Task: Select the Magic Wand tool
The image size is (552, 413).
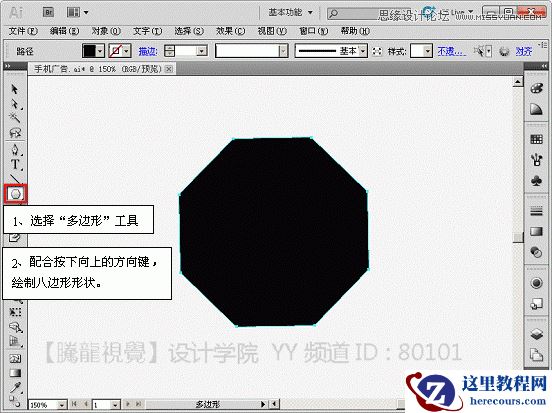Action: (14, 118)
